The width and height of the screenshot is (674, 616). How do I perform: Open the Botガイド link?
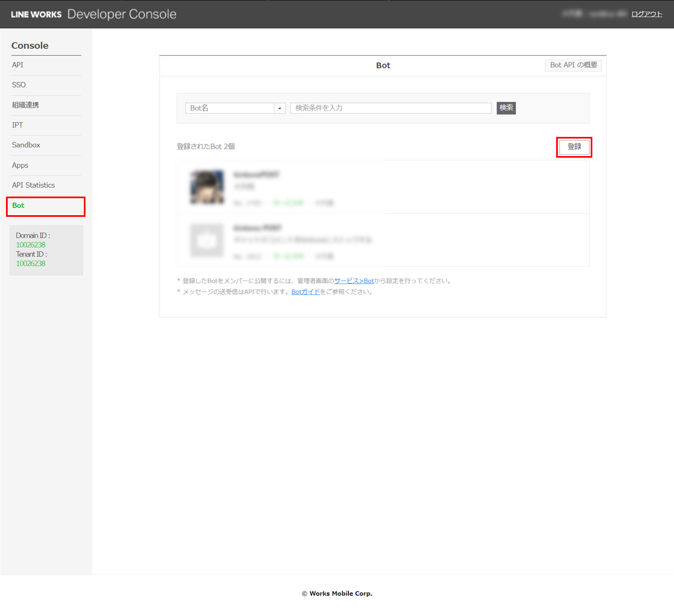tap(305, 292)
